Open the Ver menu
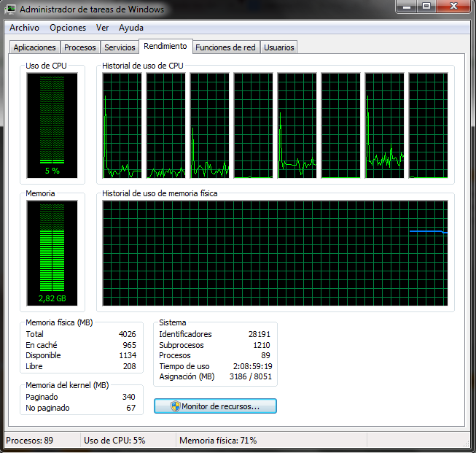476x453 pixels. point(102,28)
